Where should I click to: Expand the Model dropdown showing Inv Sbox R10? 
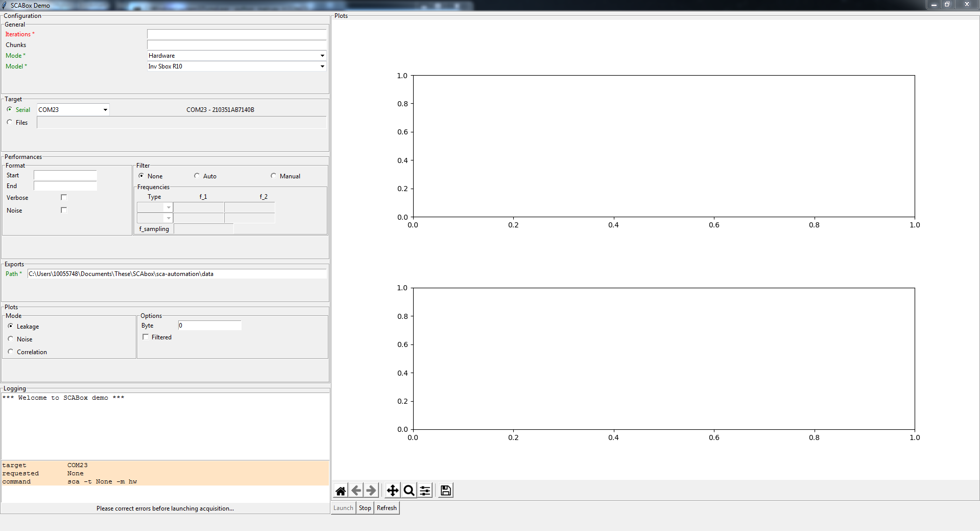coord(322,66)
